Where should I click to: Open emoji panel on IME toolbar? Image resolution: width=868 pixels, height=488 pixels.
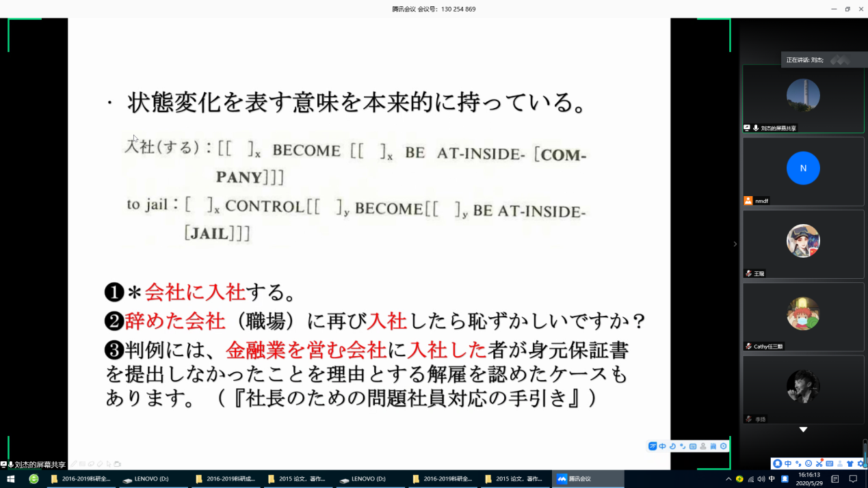point(808,463)
